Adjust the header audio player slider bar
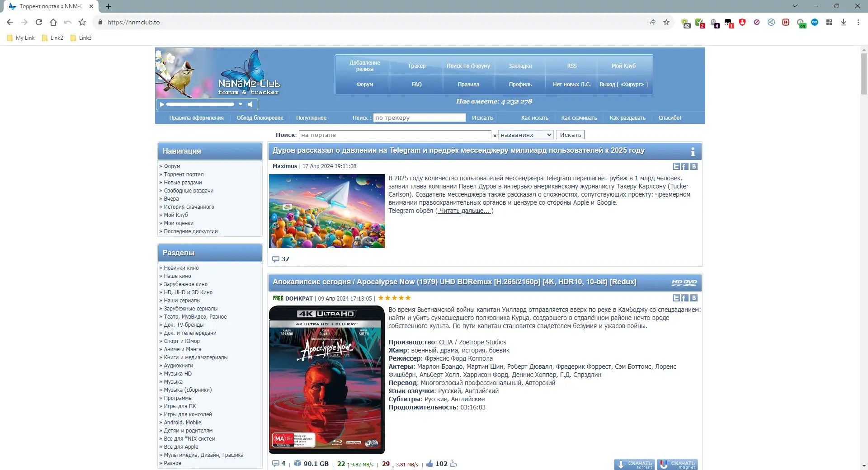Image resolution: width=868 pixels, height=470 pixels. [x=200, y=104]
